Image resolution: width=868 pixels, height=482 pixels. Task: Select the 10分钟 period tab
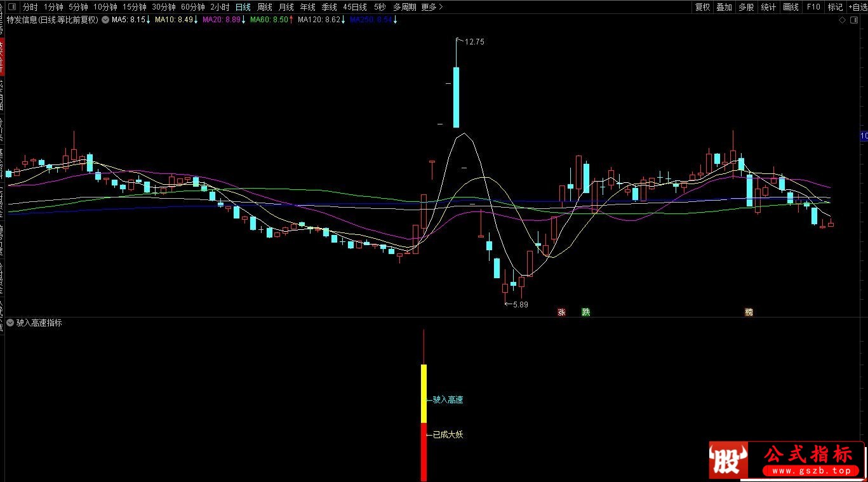pyautogui.click(x=105, y=7)
